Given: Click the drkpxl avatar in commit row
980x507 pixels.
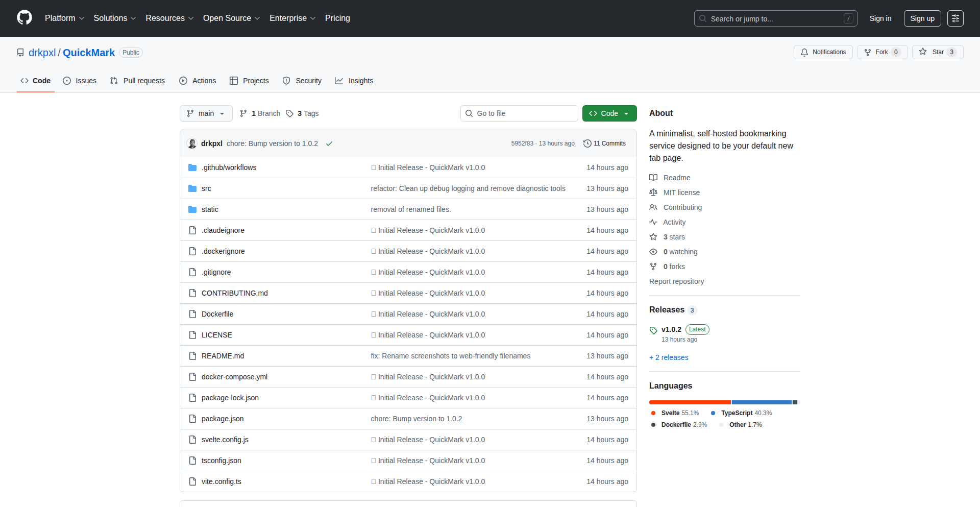Looking at the screenshot, I should point(192,143).
